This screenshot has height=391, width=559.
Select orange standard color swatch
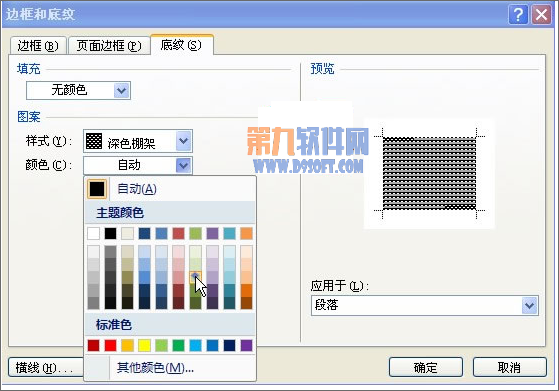[127, 345]
